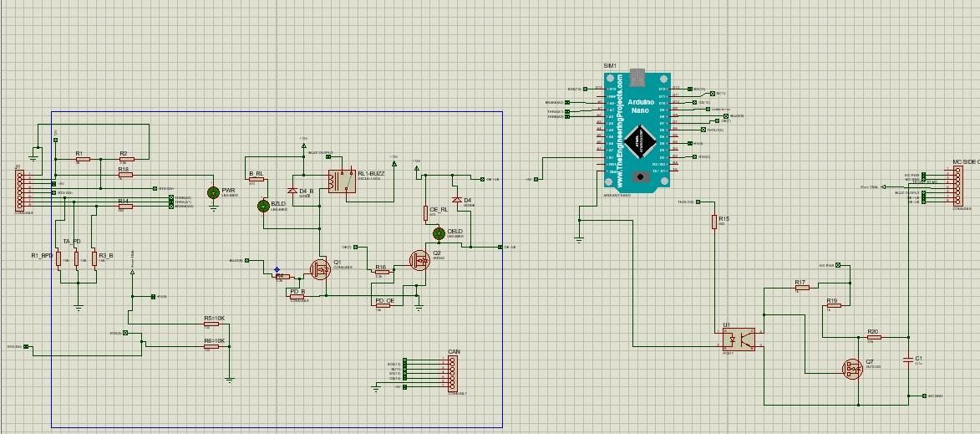
Task: Select resistor B_RL
Action: coord(256,180)
